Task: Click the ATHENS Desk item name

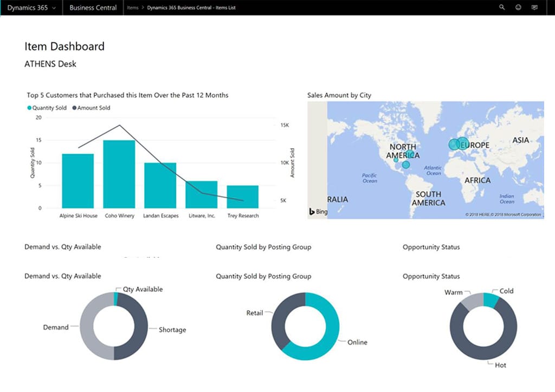Action: (50, 64)
